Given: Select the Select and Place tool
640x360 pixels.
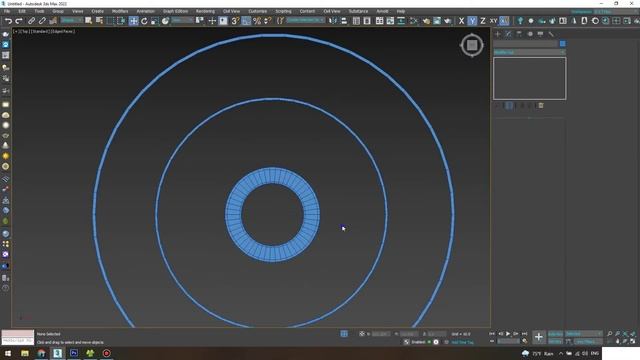Looking at the screenshot, I should pos(165,21).
